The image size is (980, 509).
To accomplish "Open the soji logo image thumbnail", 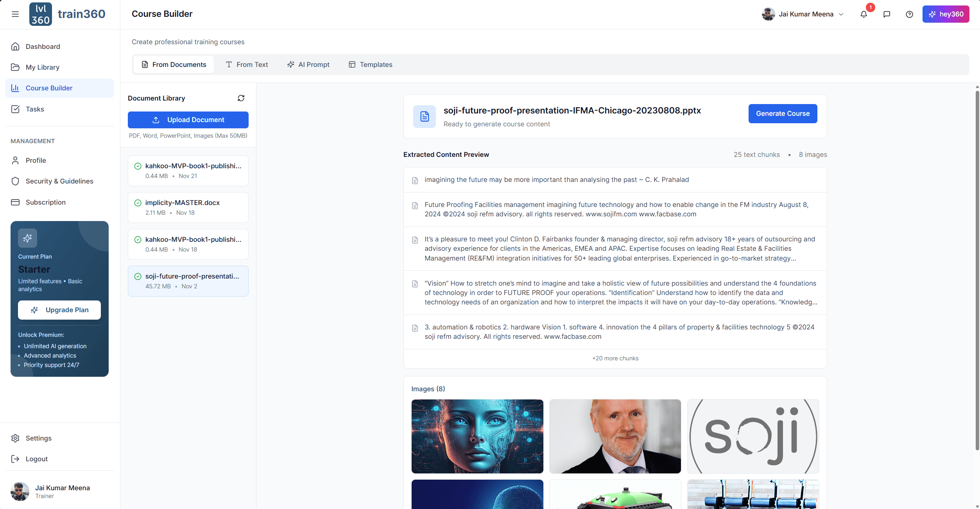I will click(752, 436).
